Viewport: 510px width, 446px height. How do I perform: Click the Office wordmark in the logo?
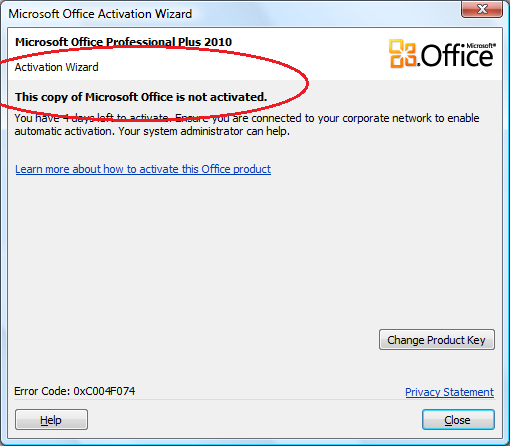pos(457,56)
